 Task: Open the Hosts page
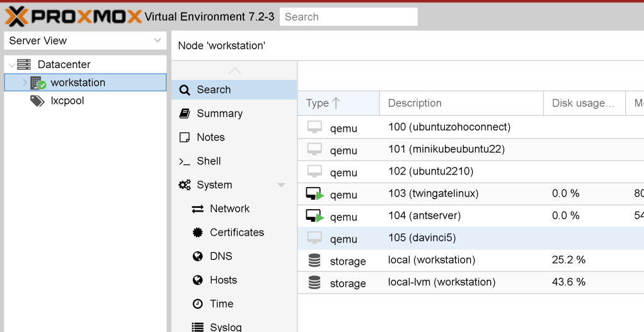234,280
